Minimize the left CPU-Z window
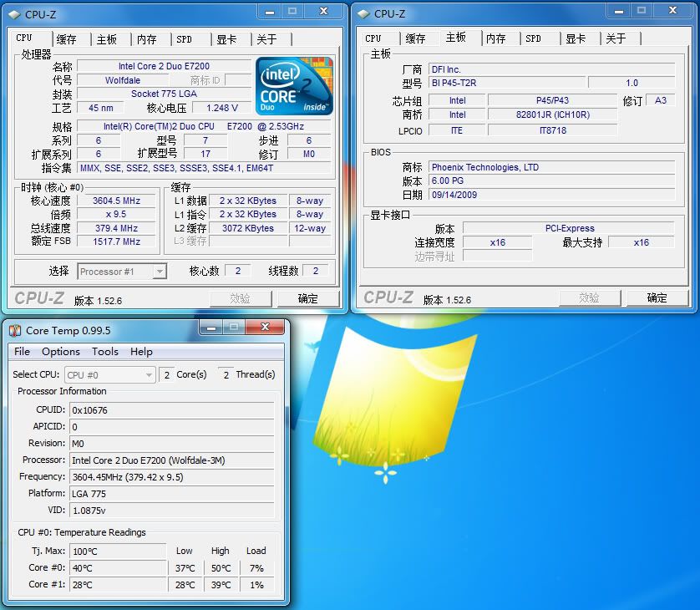The image size is (700, 610). click(x=266, y=11)
